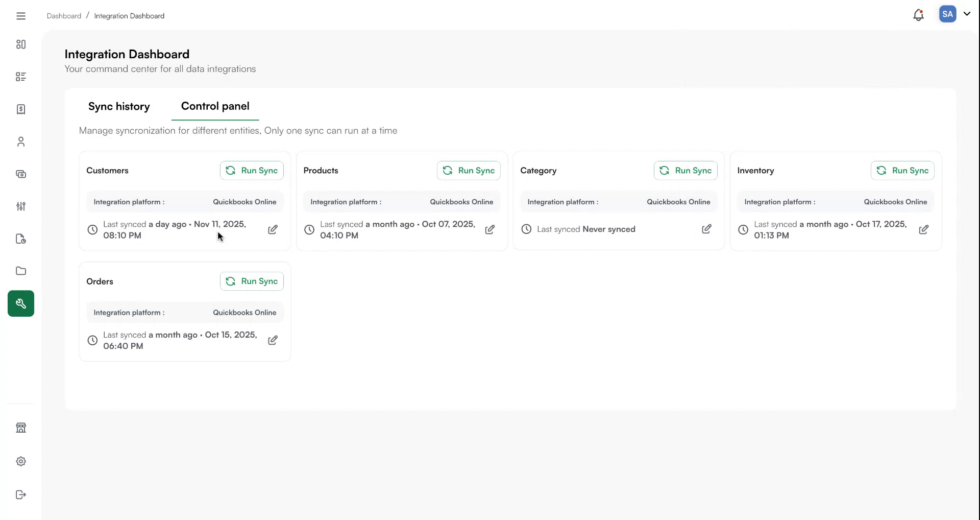Select the Control panel tab

pos(215,107)
